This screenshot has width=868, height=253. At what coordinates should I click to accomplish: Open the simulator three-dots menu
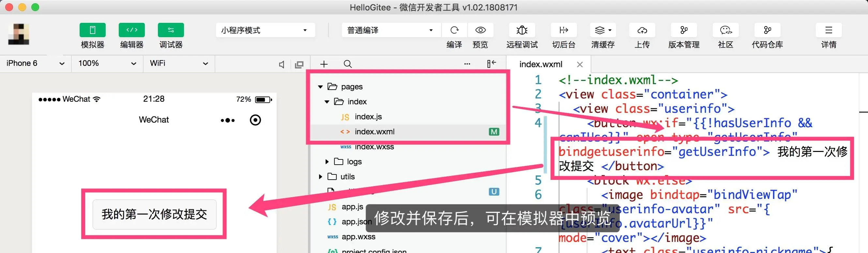228,120
